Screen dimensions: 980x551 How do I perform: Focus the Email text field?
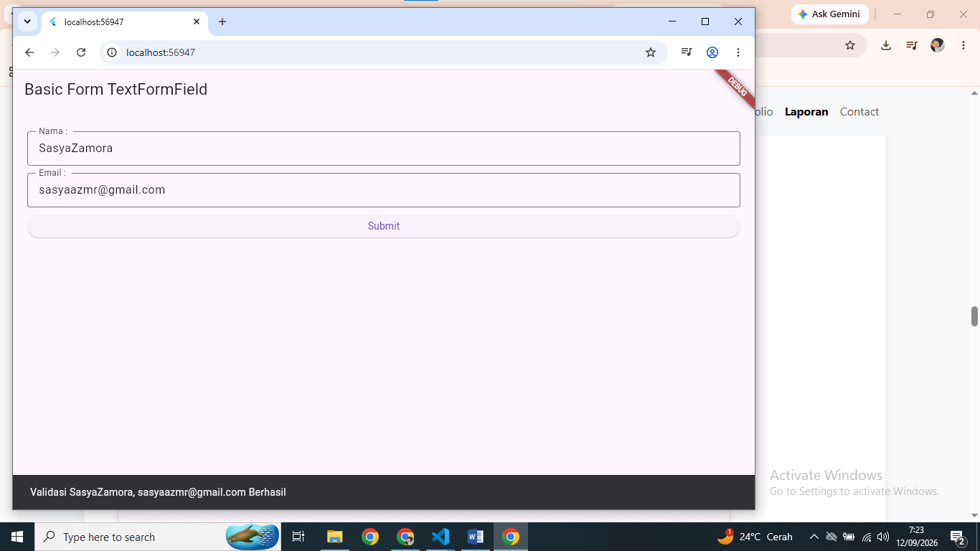tap(384, 190)
